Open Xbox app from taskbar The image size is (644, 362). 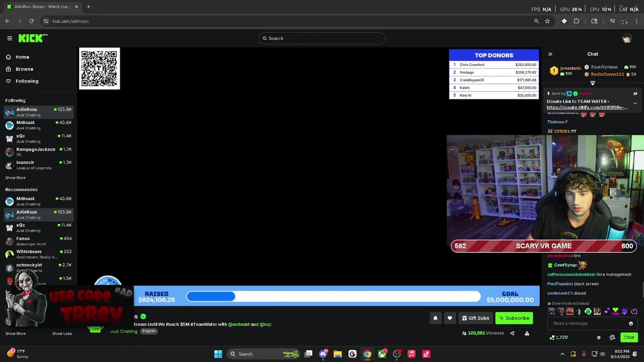[x=382, y=354]
